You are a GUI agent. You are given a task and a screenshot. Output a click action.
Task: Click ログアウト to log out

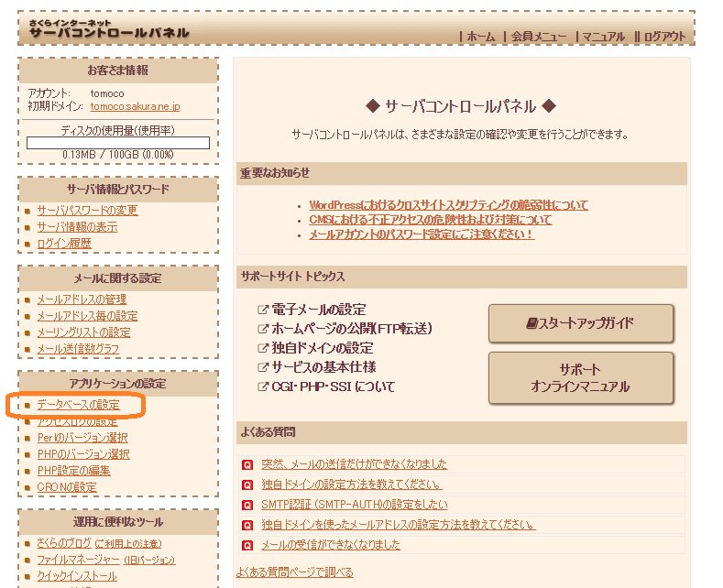pyautogui.click(x=664, y=37)
